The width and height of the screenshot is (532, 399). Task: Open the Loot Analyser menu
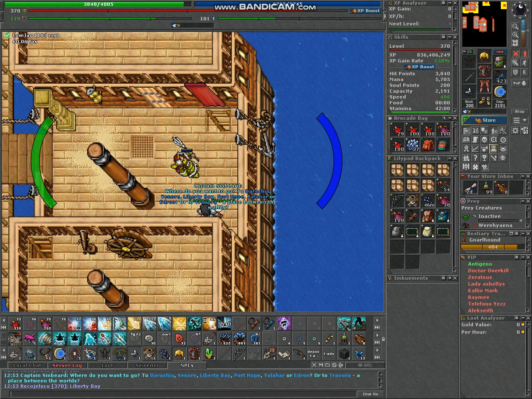click(x=517, y=318)
